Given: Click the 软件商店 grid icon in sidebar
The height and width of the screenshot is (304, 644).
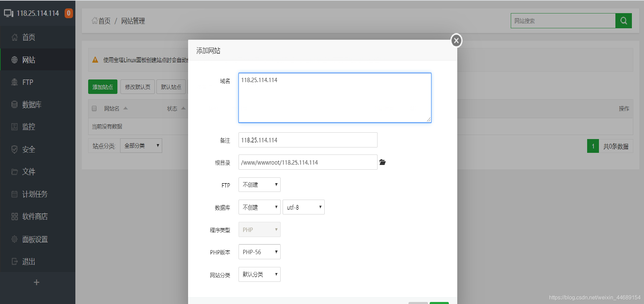Looking at the screenshot, I should pyautogui.click(x=14, y=216).
